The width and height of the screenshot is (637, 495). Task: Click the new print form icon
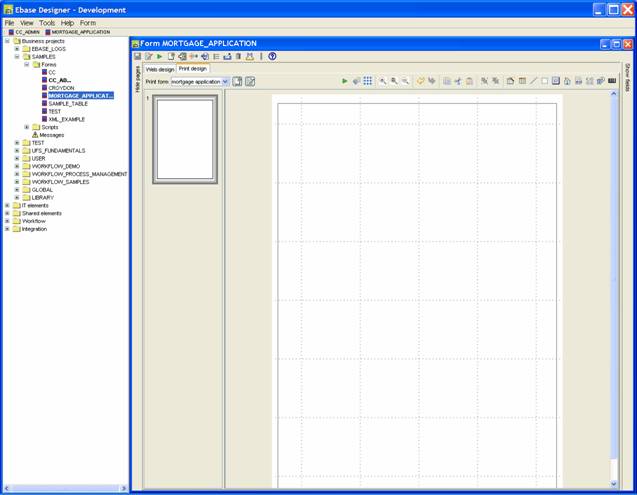[237, 81]
